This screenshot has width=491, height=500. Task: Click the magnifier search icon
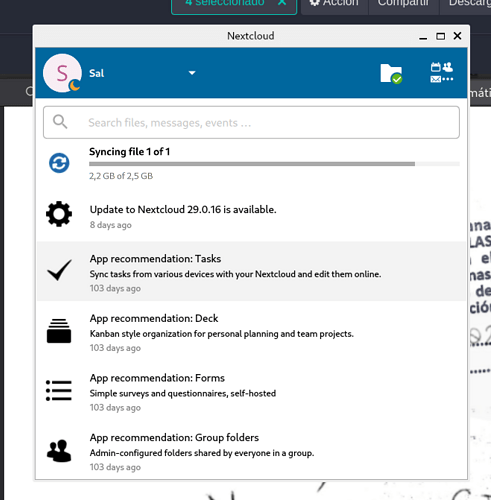click(x=60, y=122)
